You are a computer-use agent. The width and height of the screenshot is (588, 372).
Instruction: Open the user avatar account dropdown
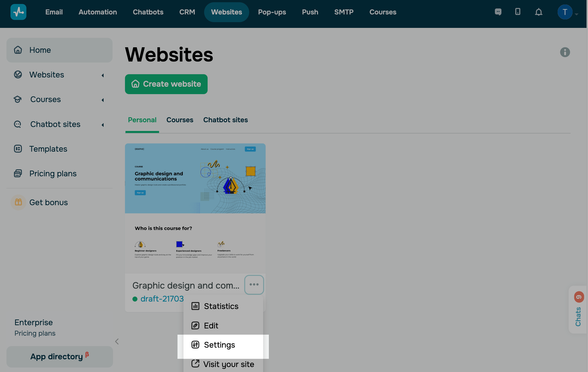567,12
